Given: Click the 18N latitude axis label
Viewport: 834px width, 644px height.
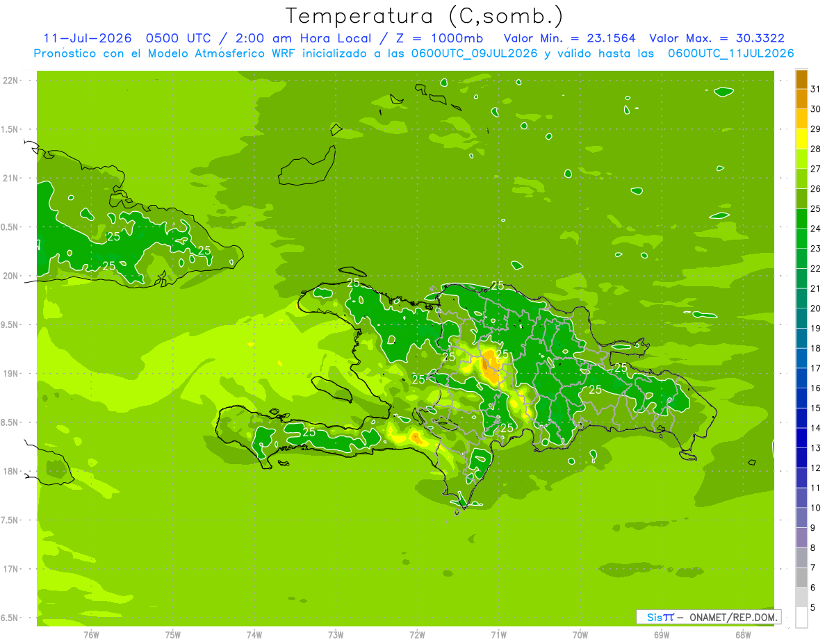Looking at the screenshot, I should tap(10, 472).
